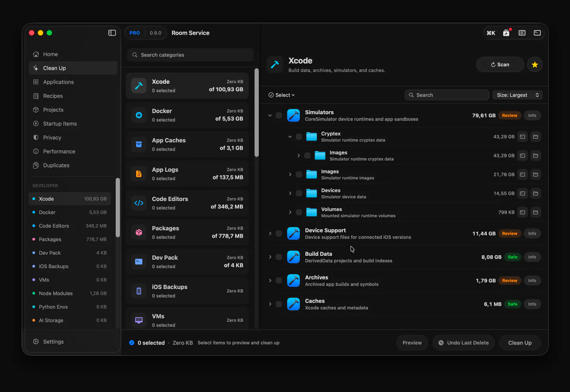Viewport: 570px width, 392px height.
Task: Select the VMs monitor icon in category list
Action: 139,320
